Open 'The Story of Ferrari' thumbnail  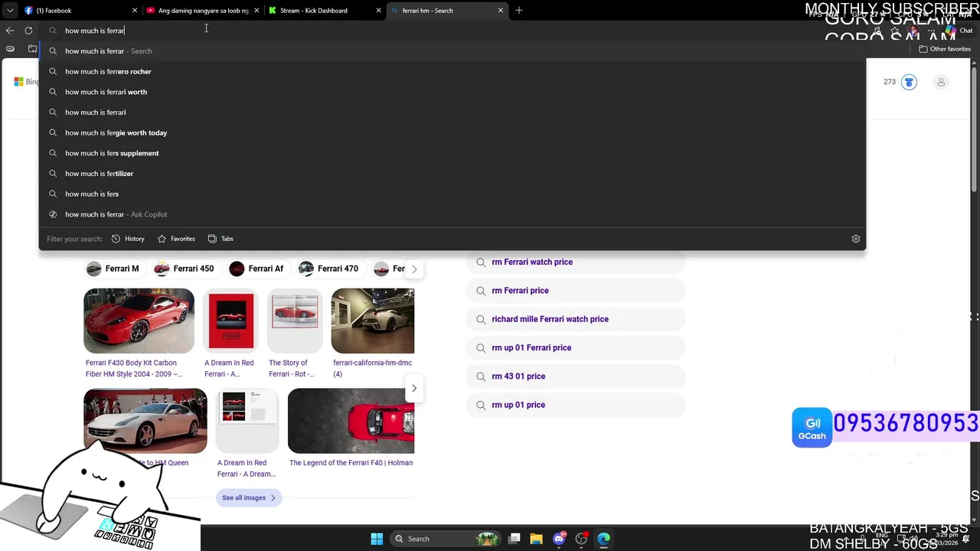tap(295, 321)
